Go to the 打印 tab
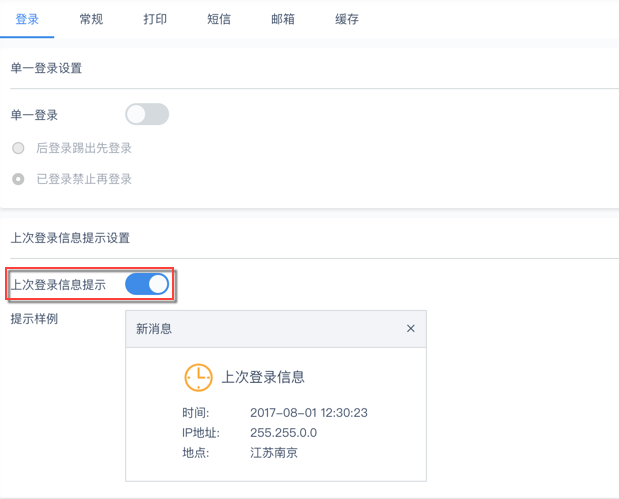Screen dimensions: 619x499 point(155,19)
